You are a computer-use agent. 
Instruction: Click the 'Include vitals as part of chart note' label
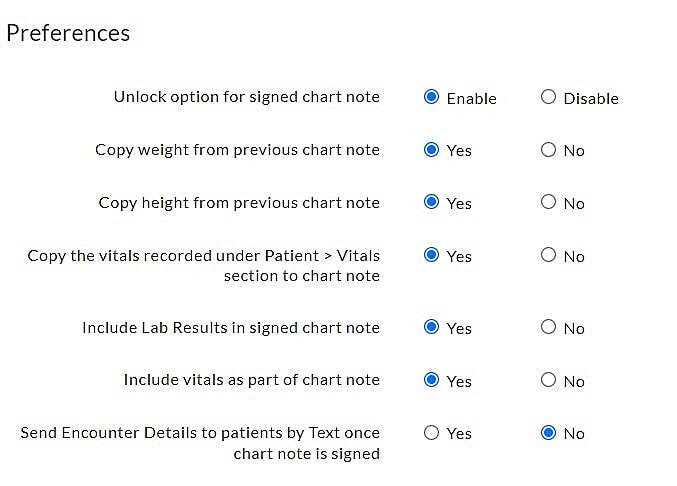coord(251,380)
